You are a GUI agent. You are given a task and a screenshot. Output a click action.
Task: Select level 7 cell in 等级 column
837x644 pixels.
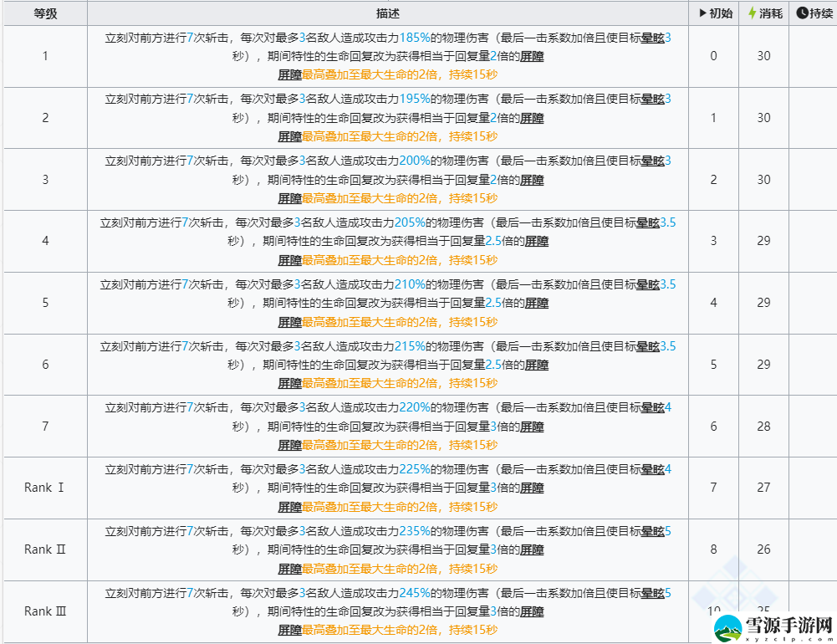[45, 427]
